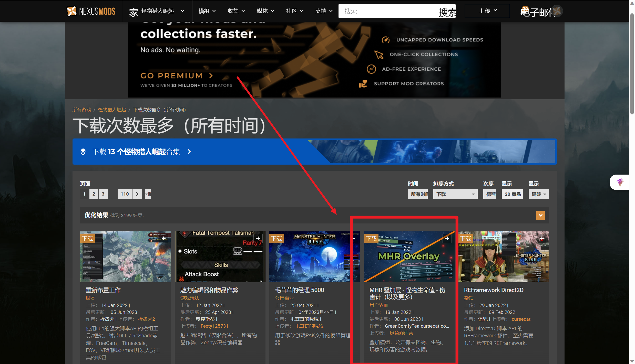
Task: Click plus icon on 重新布置工作 thumbnail
Action: (x=163, y=239)
